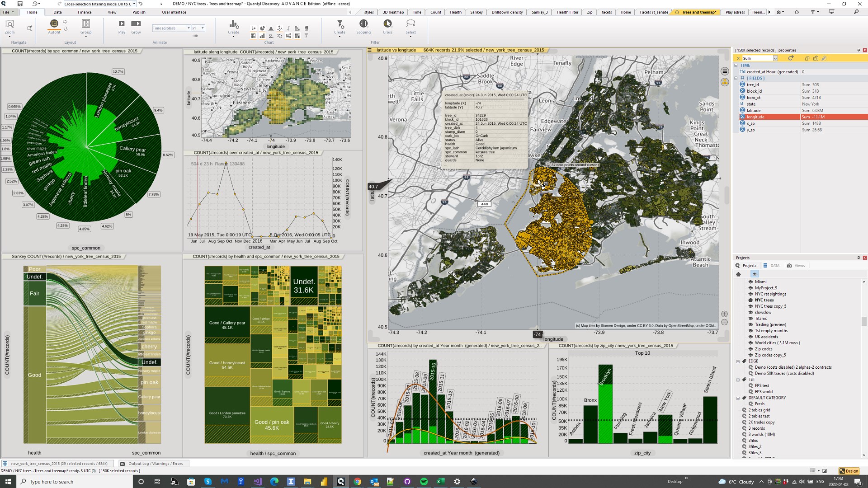Select the longitude field row

[804, 117]
